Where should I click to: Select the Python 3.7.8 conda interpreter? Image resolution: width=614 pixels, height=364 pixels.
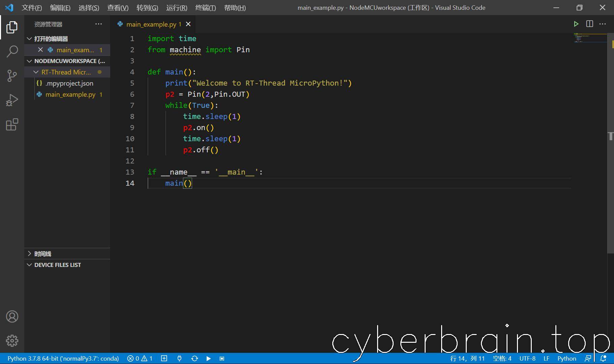click(63, 358)
